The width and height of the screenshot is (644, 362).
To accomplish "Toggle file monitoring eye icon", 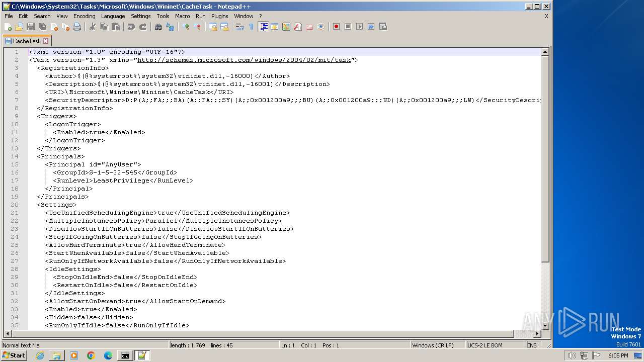I will tap(321, 27).
